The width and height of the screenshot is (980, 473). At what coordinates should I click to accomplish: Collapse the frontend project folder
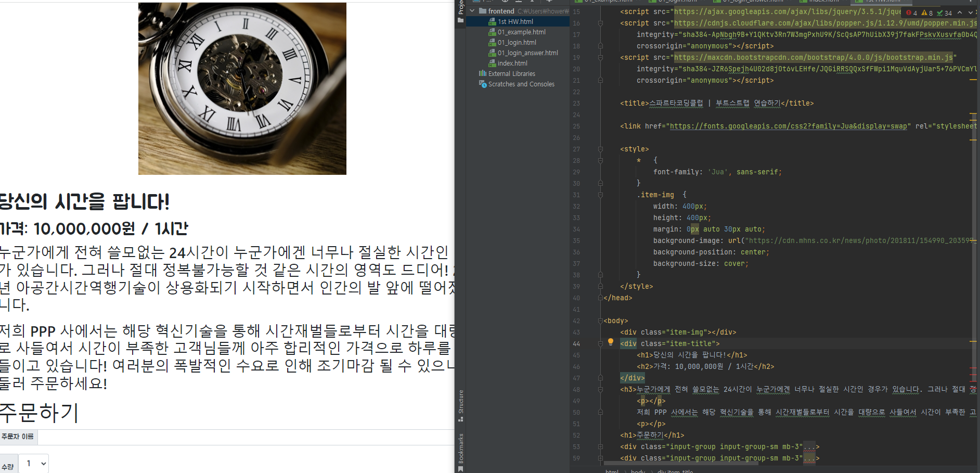tap(472, 11)
